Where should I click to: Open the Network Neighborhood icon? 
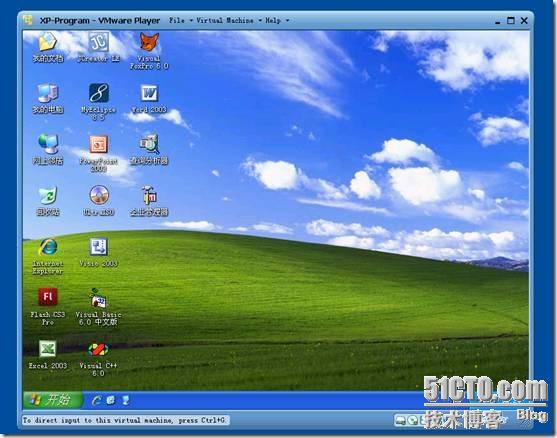[48, 150]
